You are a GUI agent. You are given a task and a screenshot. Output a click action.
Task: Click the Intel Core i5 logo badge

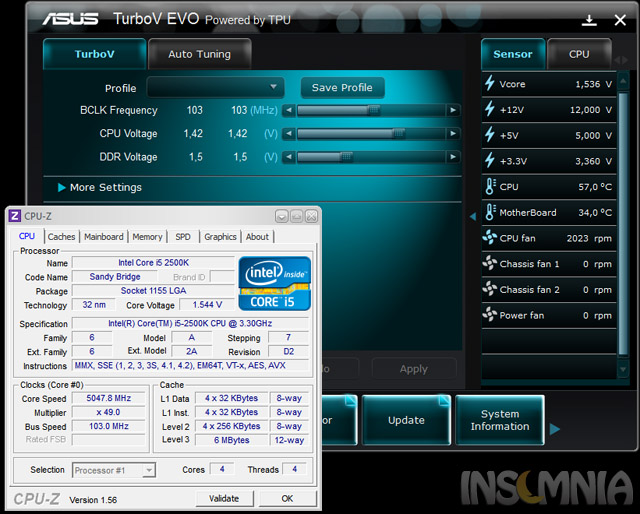pos(274,283)
